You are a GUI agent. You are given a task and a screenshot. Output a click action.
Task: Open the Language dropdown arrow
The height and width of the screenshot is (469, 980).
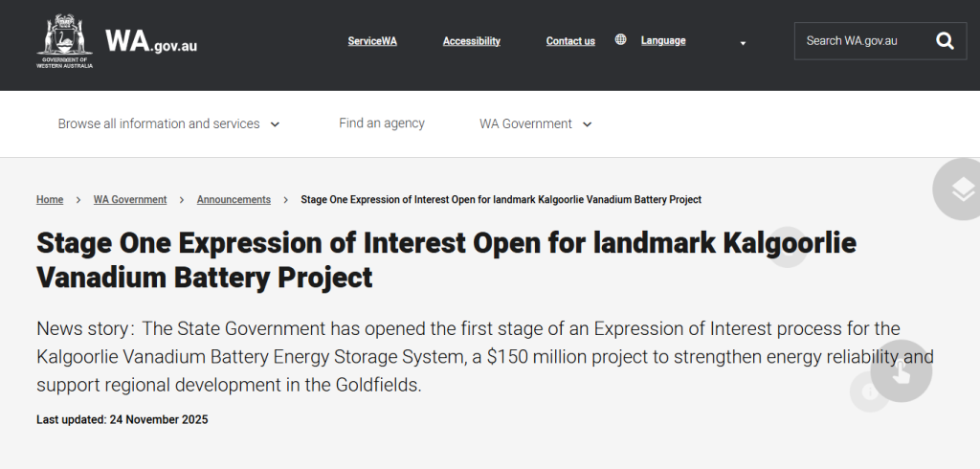(x=743, y=42)
